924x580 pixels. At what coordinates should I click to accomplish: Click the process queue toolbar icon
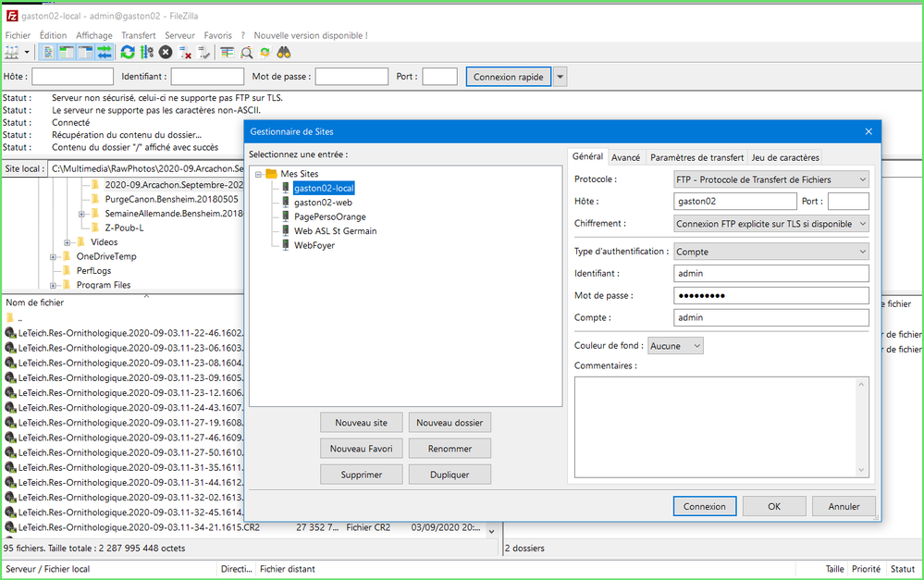tap(146, 53)
